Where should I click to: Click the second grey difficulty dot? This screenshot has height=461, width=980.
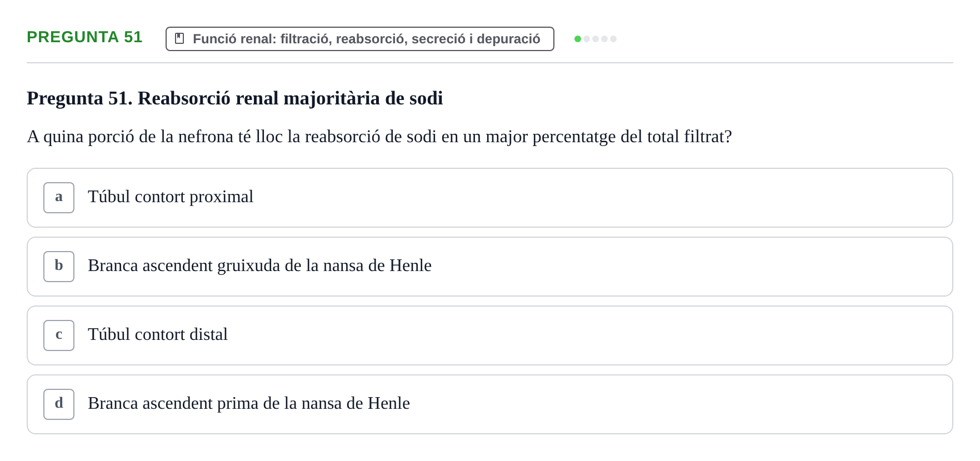coord(587,39)
